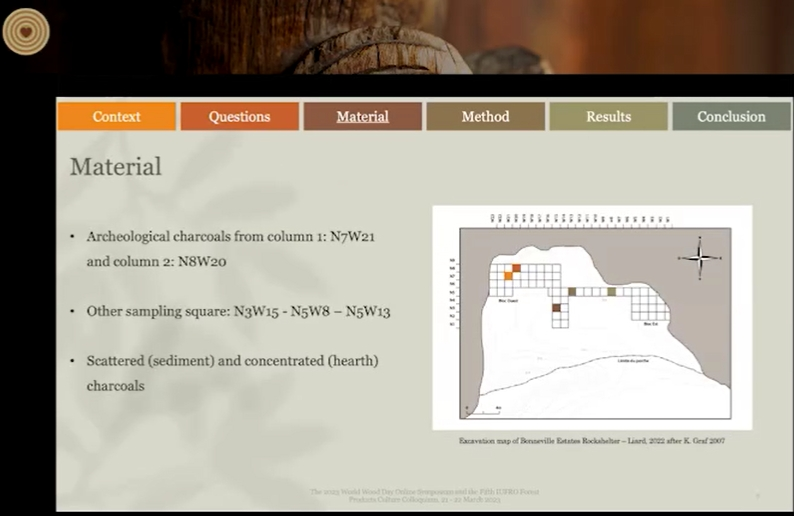Screen dimensions: 794x516
Task: Click the scale bar on the map
Action: tap(483, 410)
